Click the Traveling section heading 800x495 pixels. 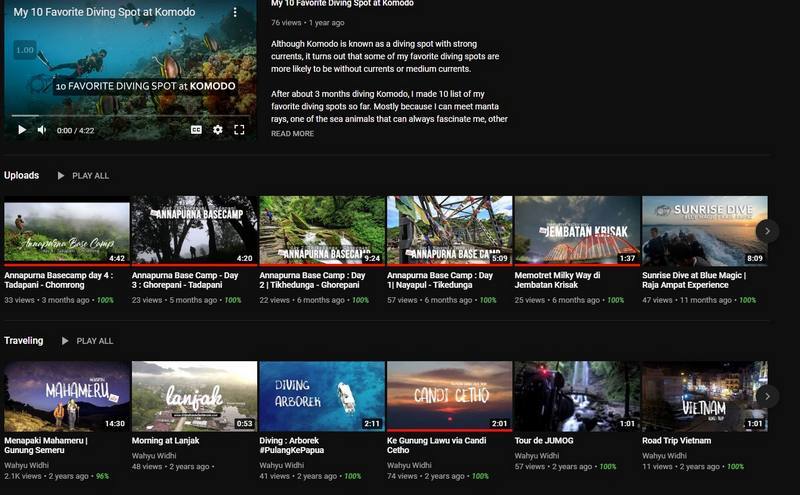pyautogui.click(x=23, y=340)
